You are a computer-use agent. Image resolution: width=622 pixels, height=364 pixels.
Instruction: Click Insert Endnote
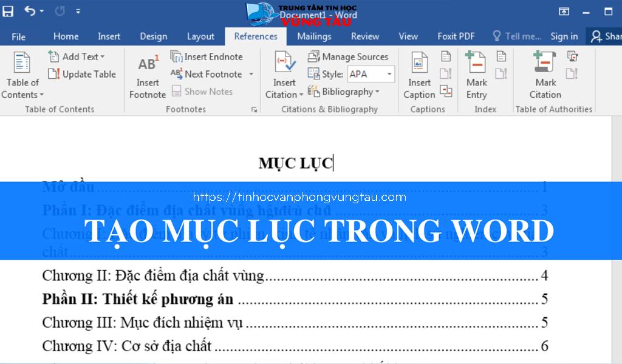(x=207, y=56)
